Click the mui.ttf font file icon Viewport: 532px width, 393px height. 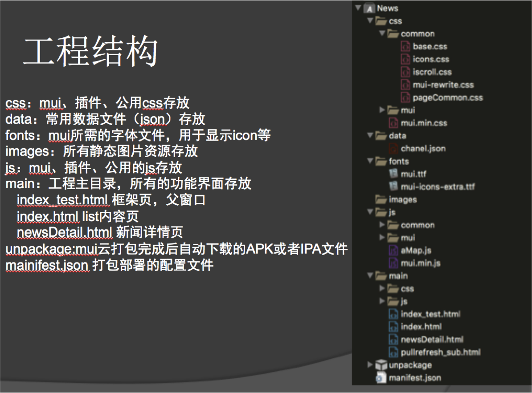pyautogui.click(x=393, y=174)
